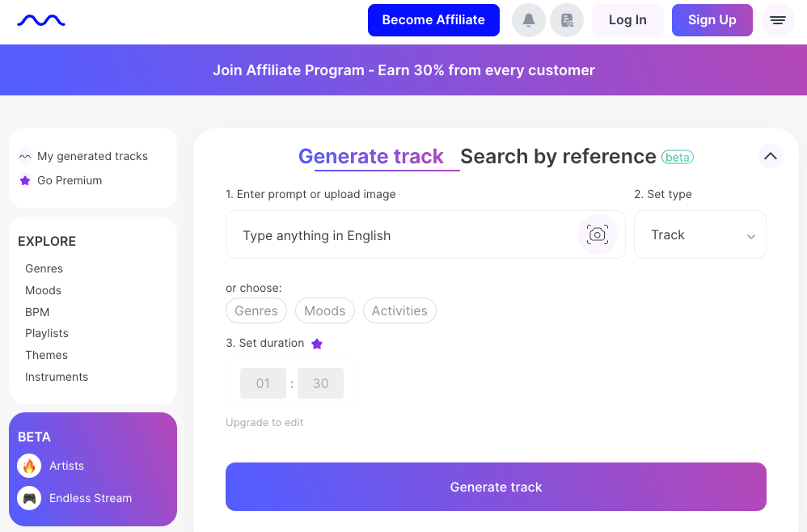This screenshot has height=532, width=807.
Task: Open Playlists in Explore sidebar
Action: tap(47, 333)
